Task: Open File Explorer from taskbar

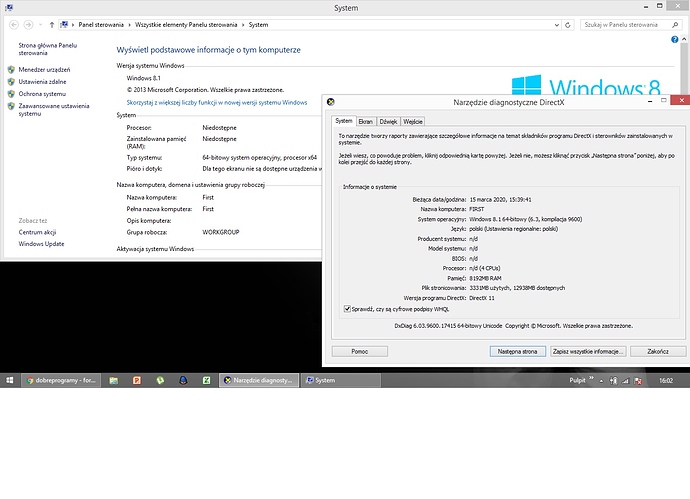Action: [x=114, y=381]
